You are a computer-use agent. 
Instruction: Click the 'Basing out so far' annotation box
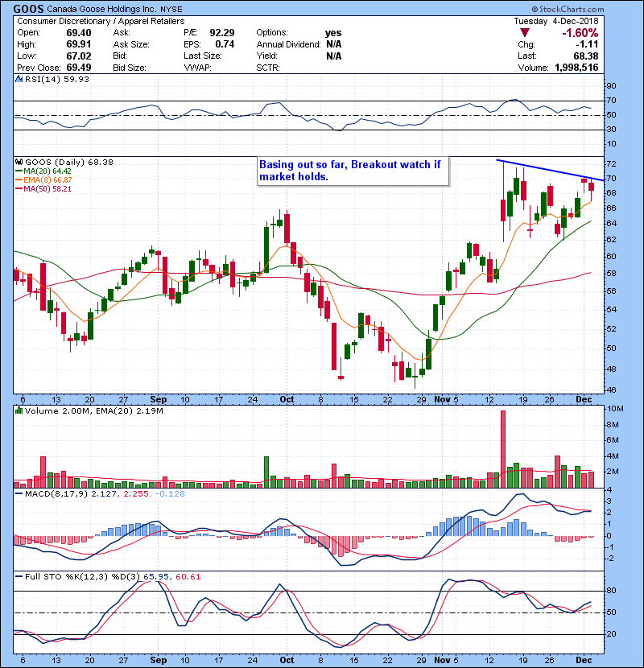click(x=353, y=171)
